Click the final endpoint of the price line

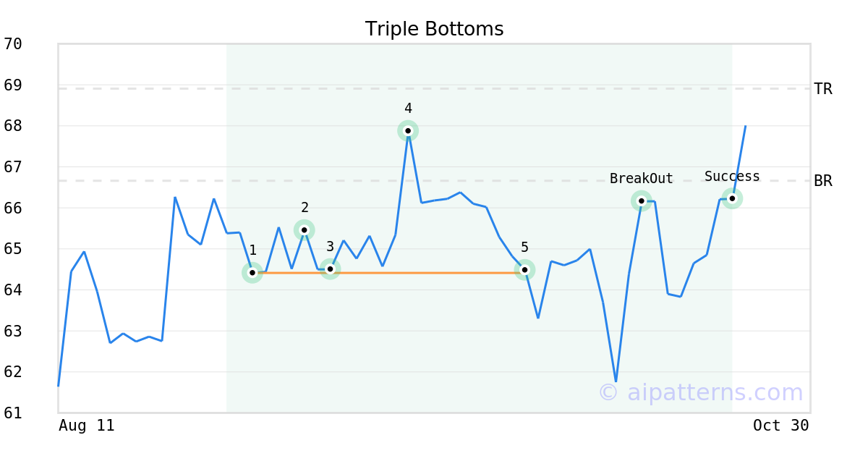pos(745,126)
